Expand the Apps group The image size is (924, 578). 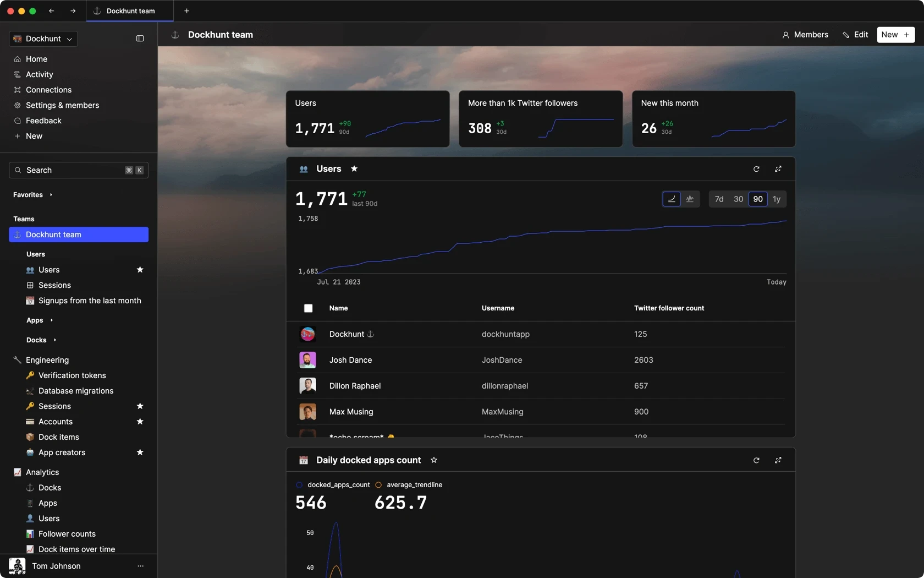tap(40, 320)
